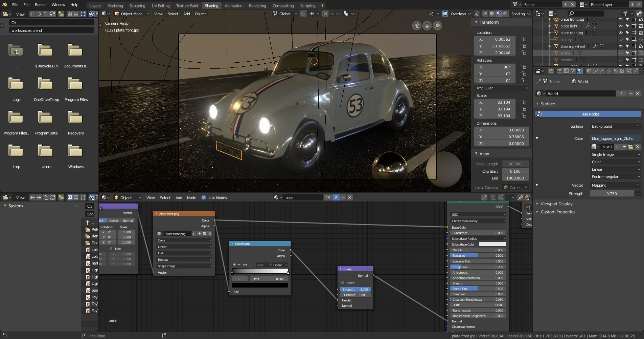The width and height of the screenshot is (644, 339).
Task: Open the XYZ Euler rotation mode dropdown
Action: [x=502, y=88]
